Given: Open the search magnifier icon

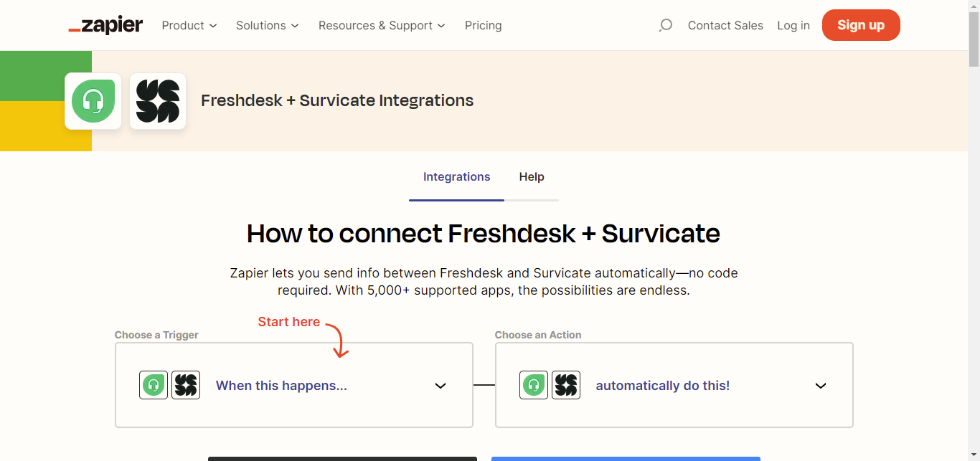Looking at the screenshot, I should coord(665,26).
